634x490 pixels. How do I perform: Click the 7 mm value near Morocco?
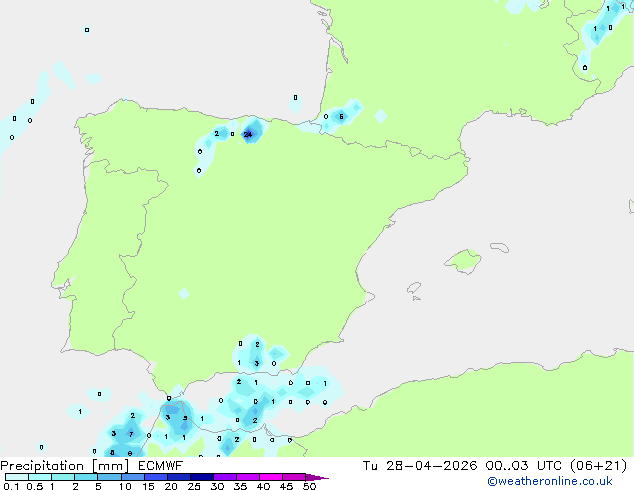[x=131, y=434]
